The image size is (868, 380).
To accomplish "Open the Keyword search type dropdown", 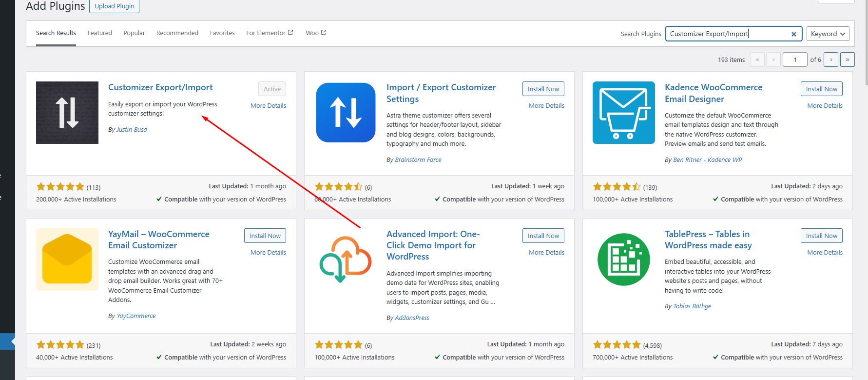I will (828, 34).
